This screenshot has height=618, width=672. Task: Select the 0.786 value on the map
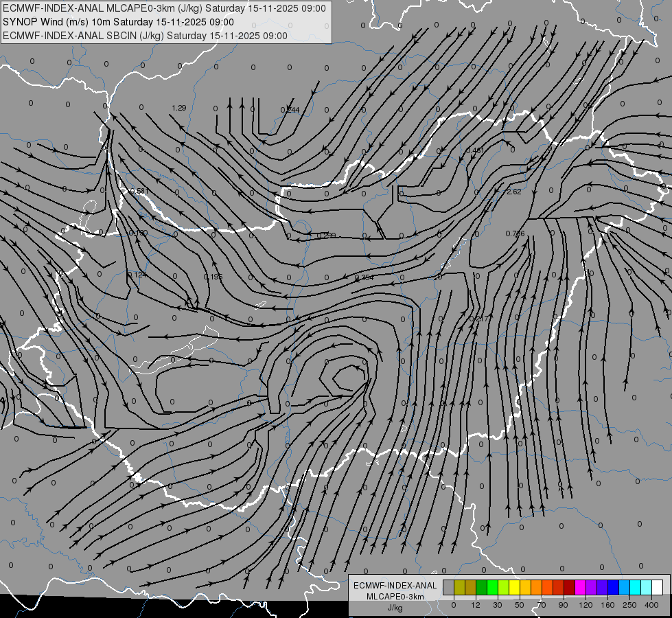click(x=515, y=233)
